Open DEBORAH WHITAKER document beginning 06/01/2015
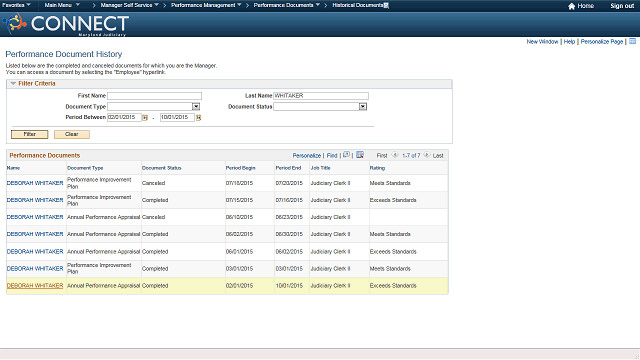640x360 pixels. 35,252
